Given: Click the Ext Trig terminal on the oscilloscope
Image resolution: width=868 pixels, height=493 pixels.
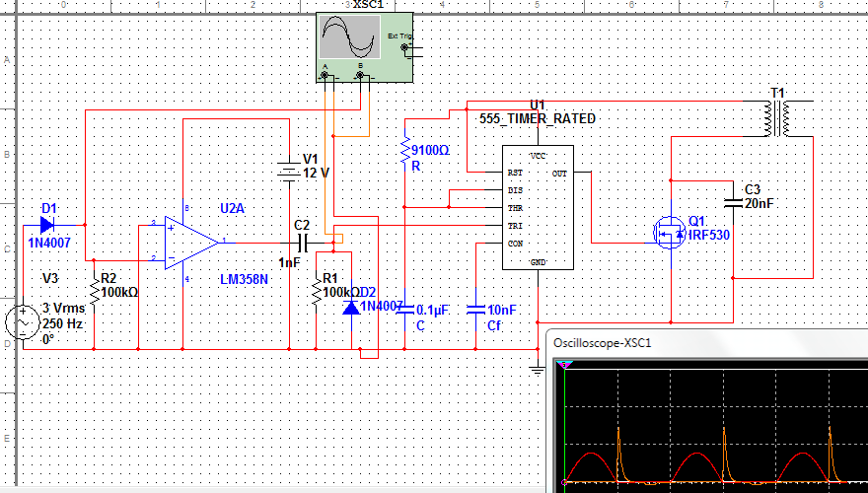Looking at the screenshot, I should [x=410, y=46].
